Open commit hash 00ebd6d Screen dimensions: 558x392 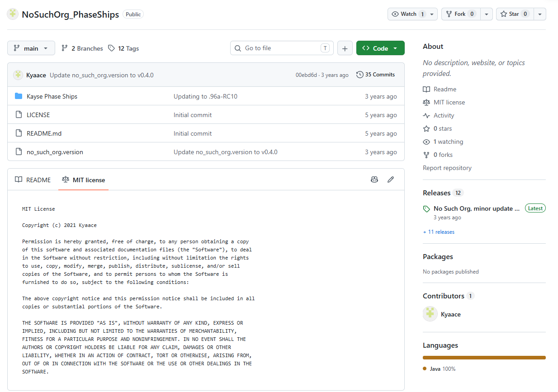pyautogui.click(x=306, y=75)
